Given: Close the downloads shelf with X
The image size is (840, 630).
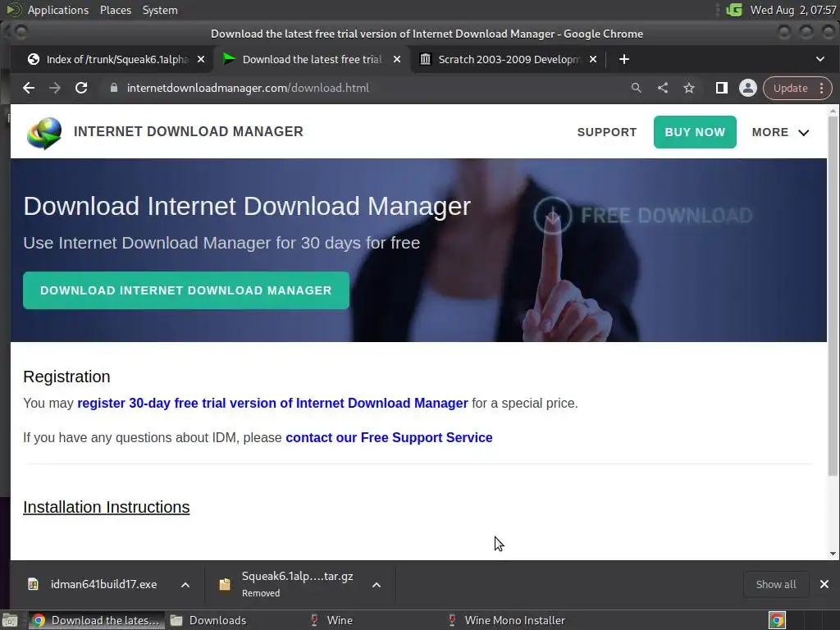Looking at the screenshot, I should click(x=824, y=584).
